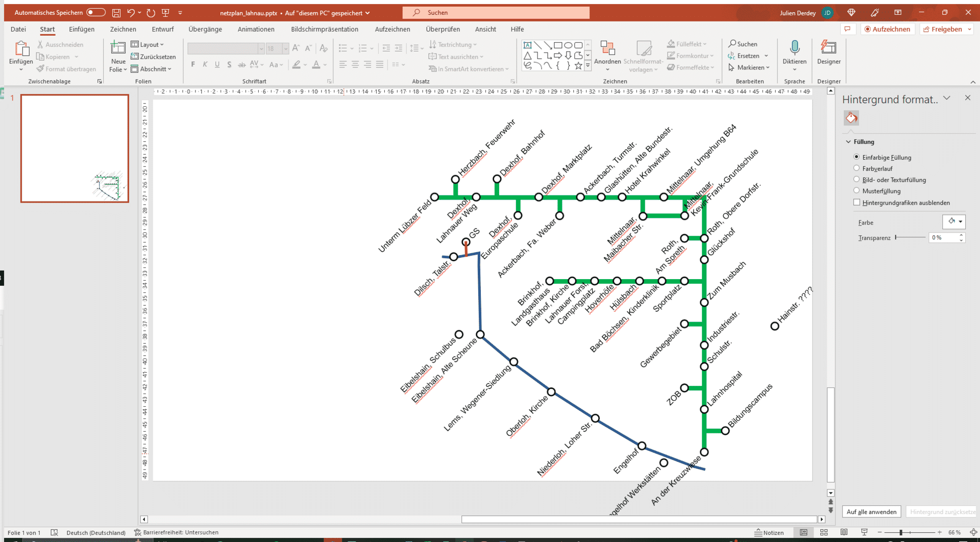Click the Diktieren microphone icon
This screenshot has width=980, height=542.
[794, 48]
